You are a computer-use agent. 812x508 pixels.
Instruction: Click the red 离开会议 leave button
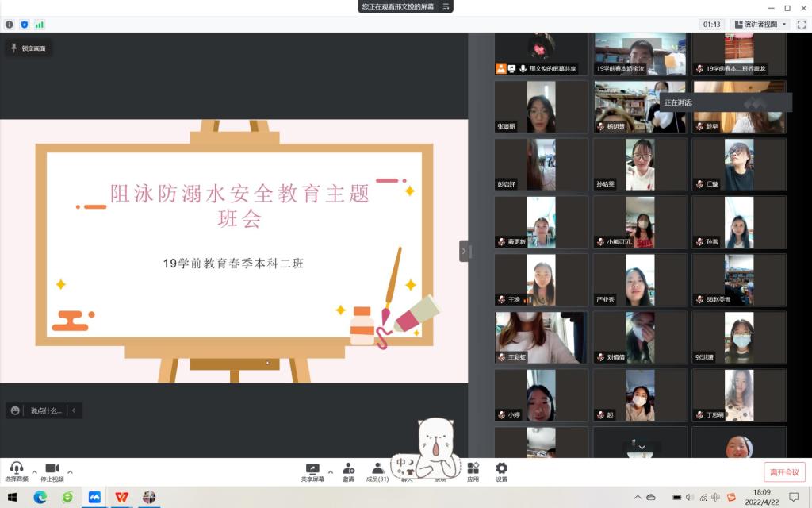click(784, 471)
